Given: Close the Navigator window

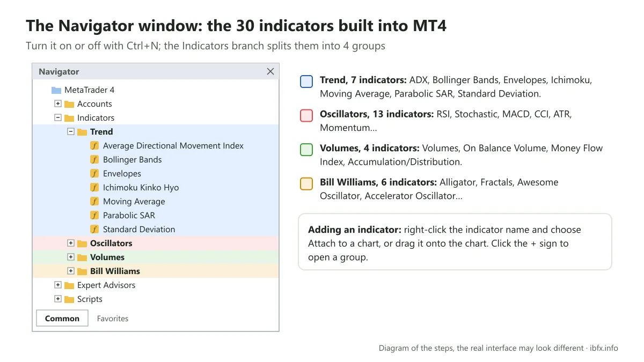Looking at the screenshot, I should [270, 71].
